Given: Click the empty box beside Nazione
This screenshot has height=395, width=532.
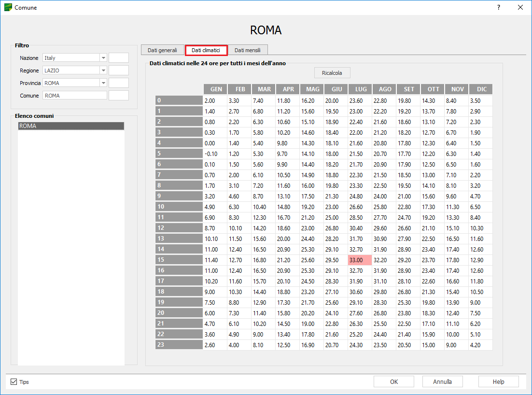Looking at the screenshot, I should 119,58.
